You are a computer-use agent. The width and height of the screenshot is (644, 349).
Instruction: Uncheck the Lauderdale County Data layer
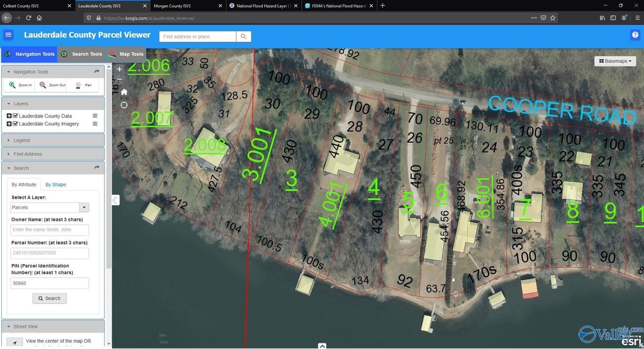[x=16, y=116]
